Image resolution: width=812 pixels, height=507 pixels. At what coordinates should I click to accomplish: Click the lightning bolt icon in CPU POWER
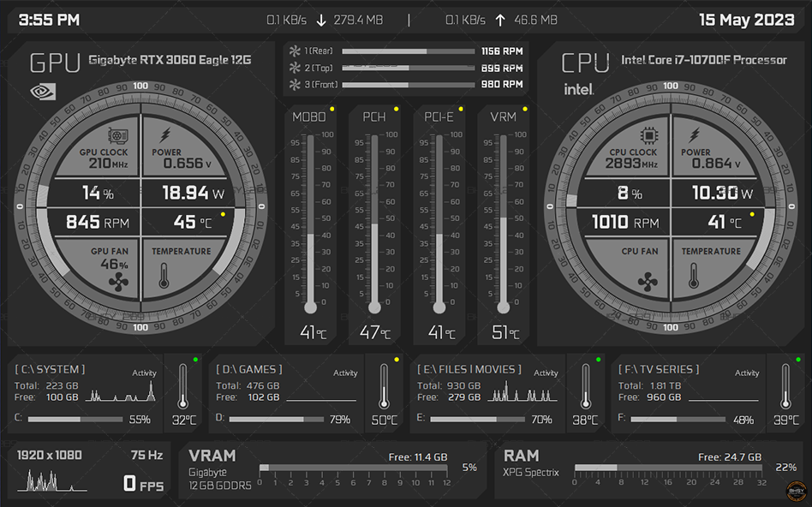tap(695, 135)
